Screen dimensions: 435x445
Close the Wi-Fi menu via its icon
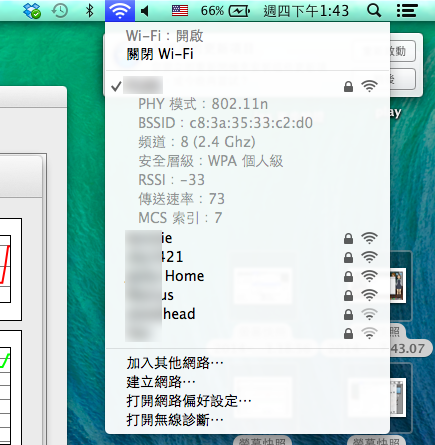point(120,11)
